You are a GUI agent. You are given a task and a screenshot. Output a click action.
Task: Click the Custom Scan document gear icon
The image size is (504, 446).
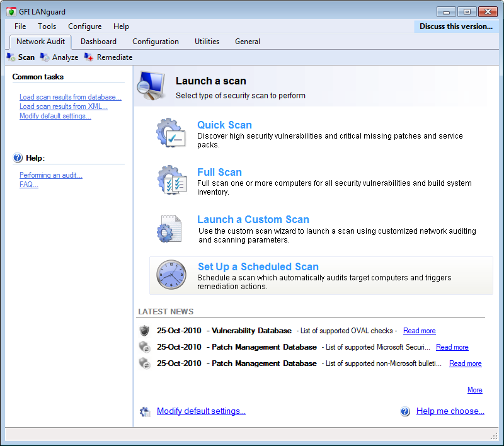click(x=169, y=229)
